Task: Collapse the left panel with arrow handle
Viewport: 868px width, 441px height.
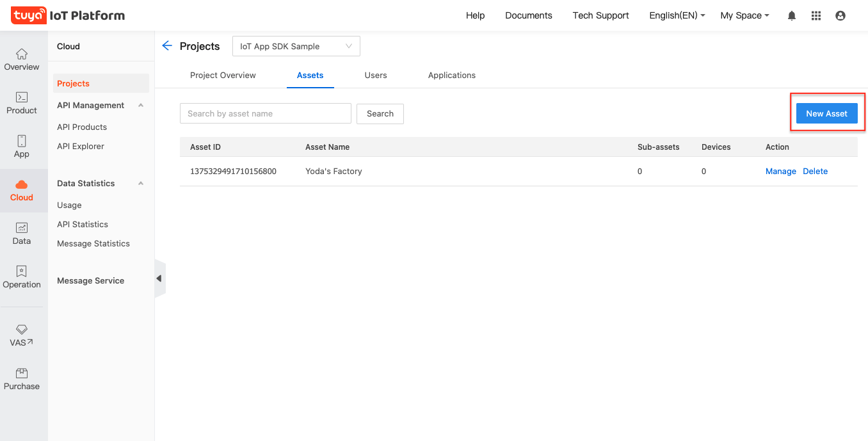Action: pos(159,278)
